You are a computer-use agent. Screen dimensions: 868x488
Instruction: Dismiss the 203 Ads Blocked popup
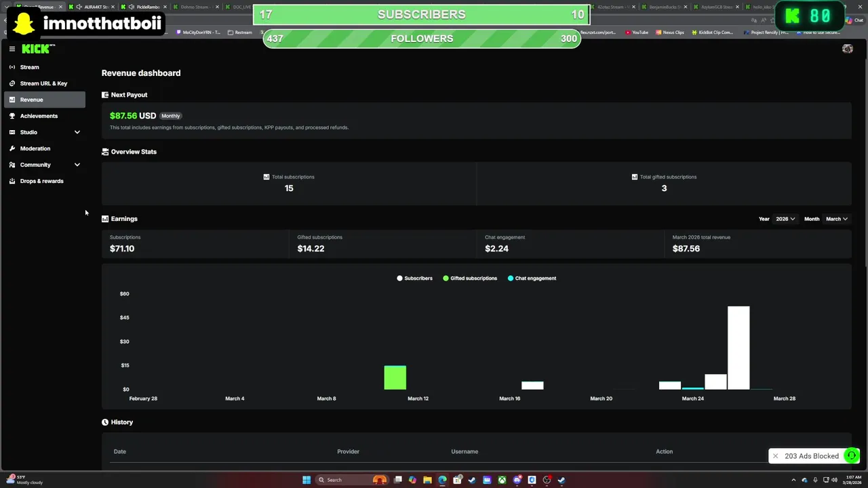[x=775, y=456]
